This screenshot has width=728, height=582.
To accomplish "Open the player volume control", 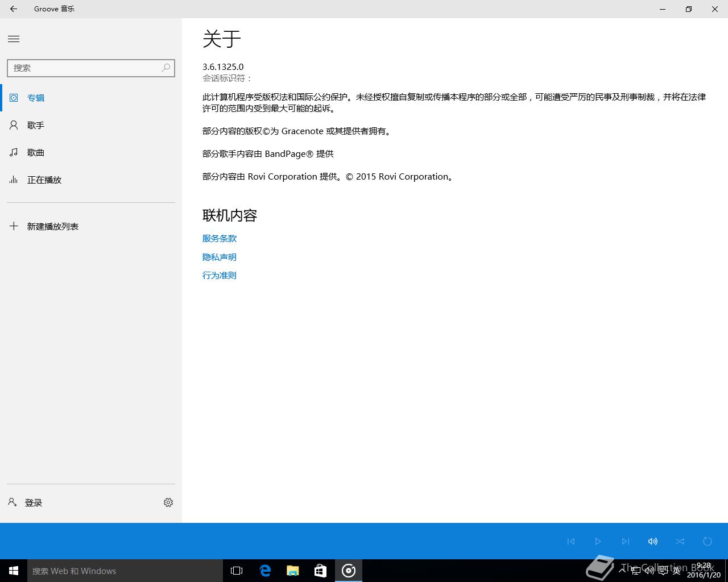I will tap(652, 541).
